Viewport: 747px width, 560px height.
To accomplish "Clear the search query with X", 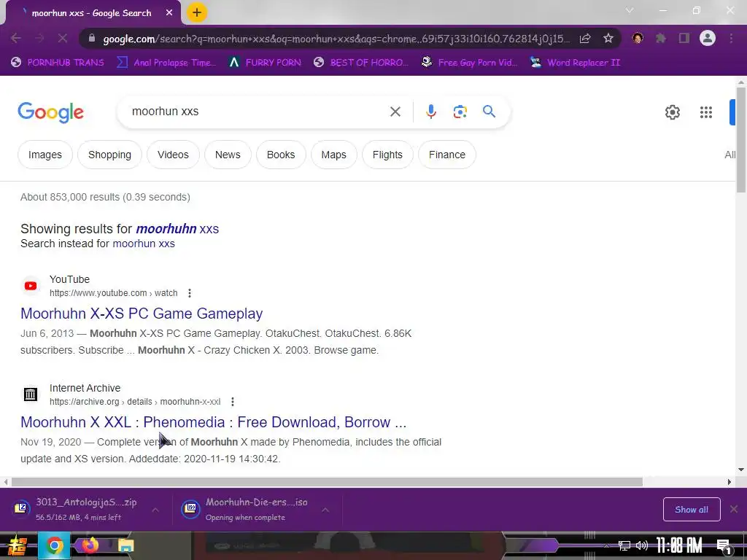I will 395,112.
